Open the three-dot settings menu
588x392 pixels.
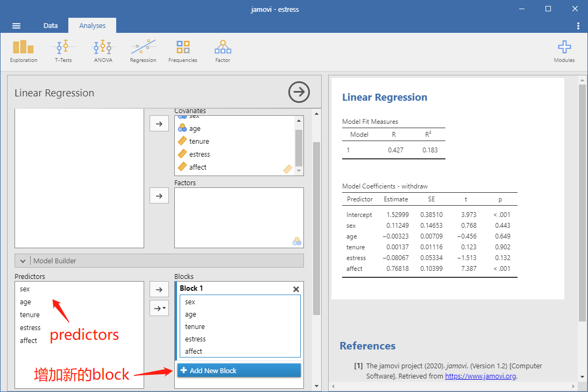[578, 26]
